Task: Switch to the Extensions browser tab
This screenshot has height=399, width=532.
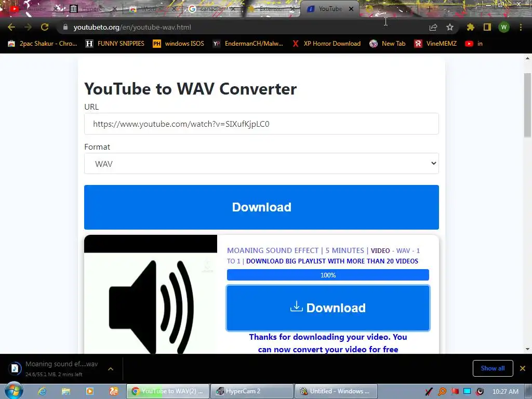Action: pos(270,9)
